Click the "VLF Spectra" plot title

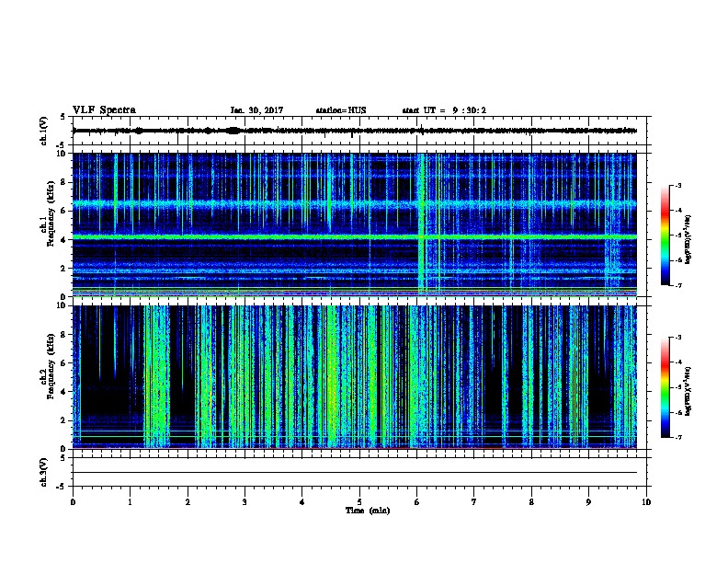pos(104,110)
